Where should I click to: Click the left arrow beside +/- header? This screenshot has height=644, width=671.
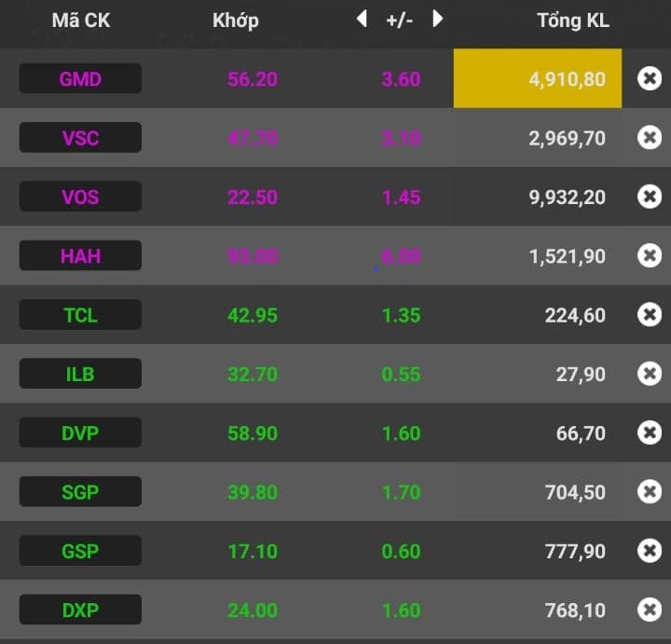pyautogui.click(x=362, y=19)
